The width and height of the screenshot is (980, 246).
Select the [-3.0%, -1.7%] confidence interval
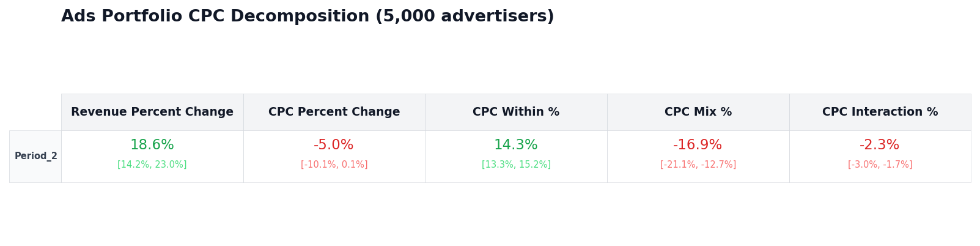(880, 165)
